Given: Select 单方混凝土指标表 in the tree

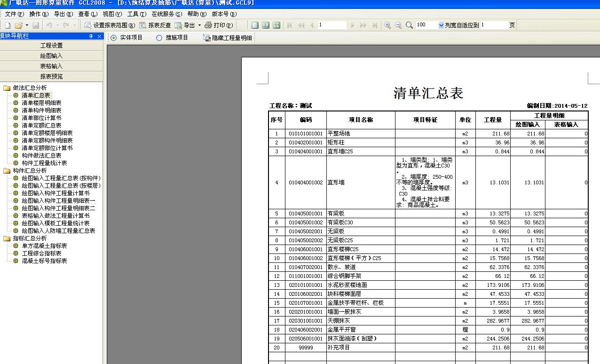Looking at the screenshot, I should [x=44, y=246].
